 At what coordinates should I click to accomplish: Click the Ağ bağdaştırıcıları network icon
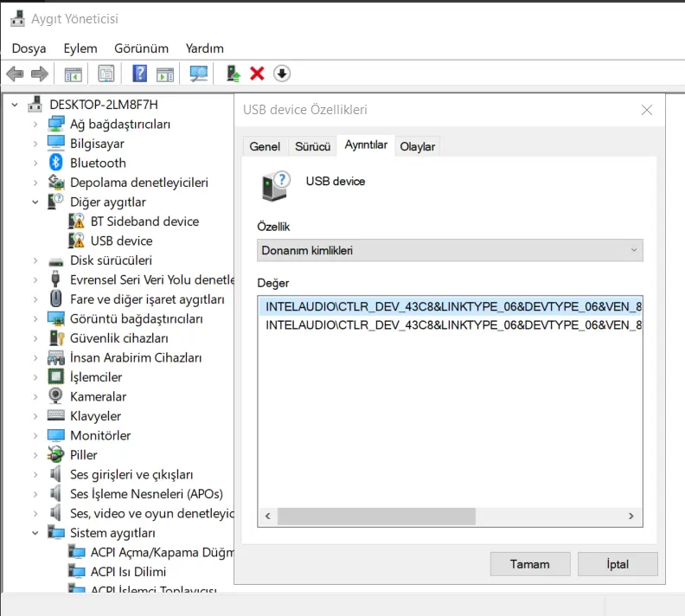point(56,124)
